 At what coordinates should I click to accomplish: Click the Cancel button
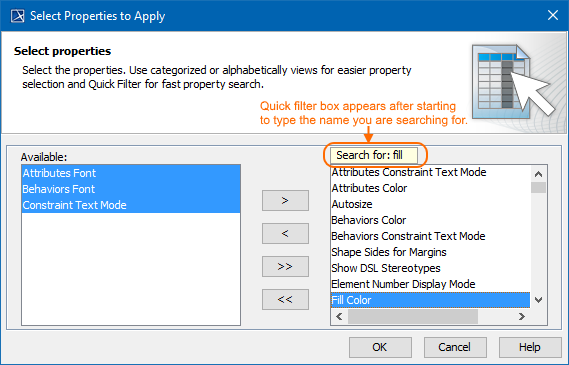455,347
